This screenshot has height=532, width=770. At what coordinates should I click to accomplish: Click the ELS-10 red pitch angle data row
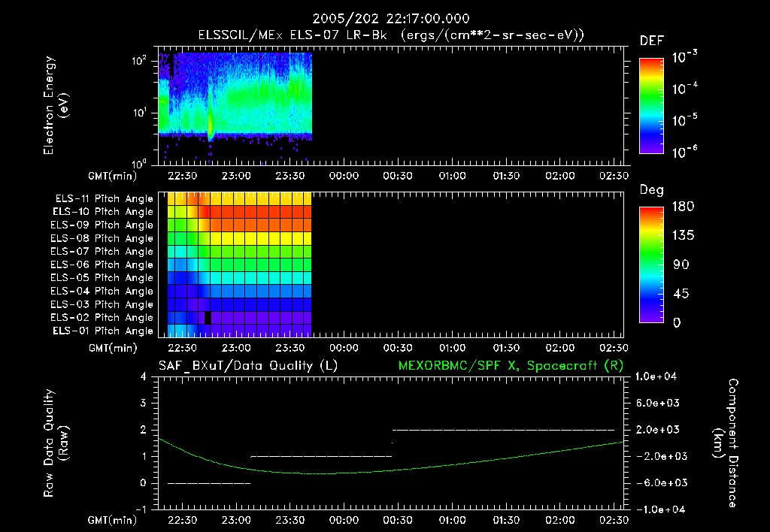[x=240, y=212]
